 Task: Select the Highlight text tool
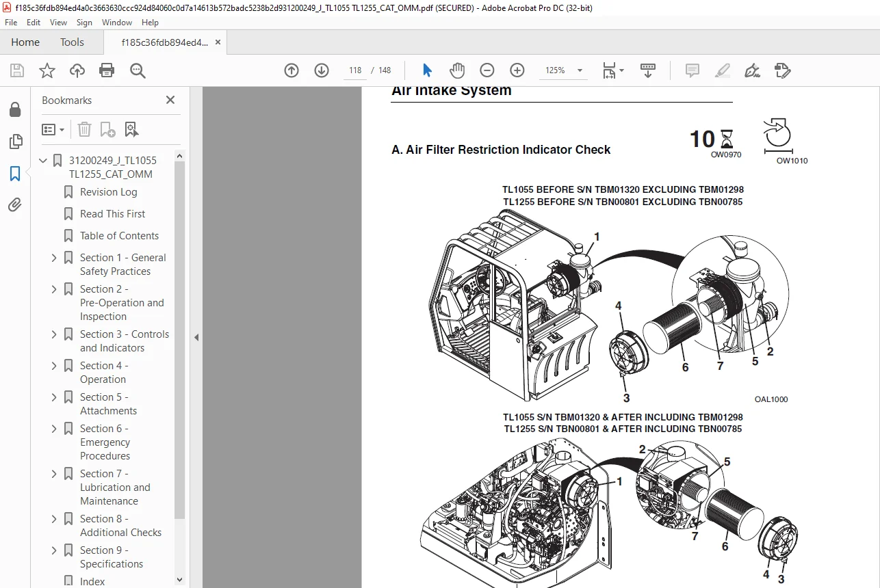pyautogui.click(x=722, y=70)
